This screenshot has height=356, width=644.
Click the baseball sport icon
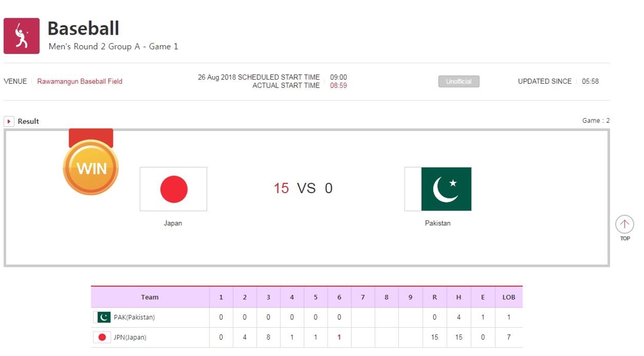(21, 36)
